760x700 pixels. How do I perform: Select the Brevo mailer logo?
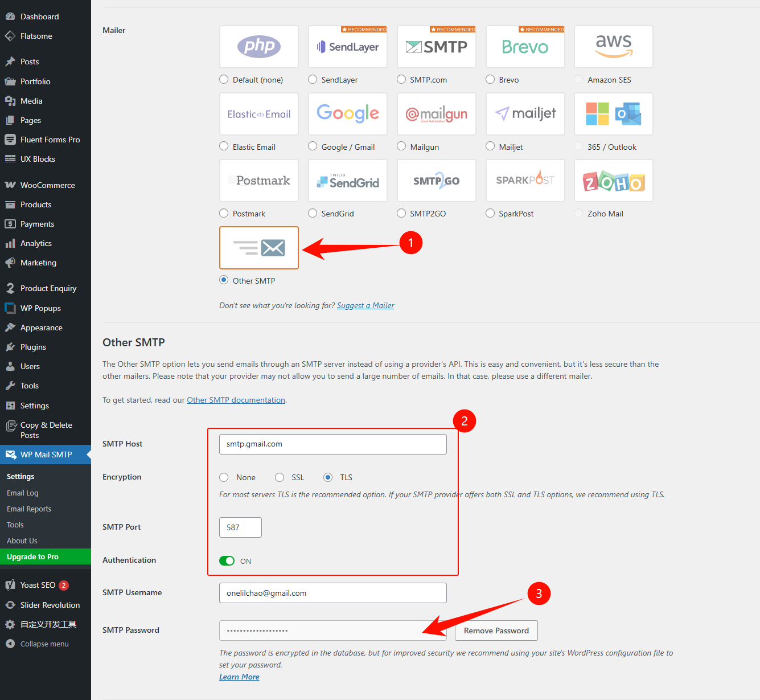(525, 47)
